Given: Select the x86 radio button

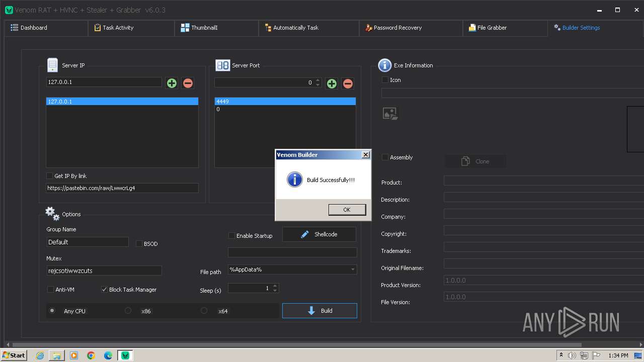Looking at the screenshot, I should tap(128, 311).
